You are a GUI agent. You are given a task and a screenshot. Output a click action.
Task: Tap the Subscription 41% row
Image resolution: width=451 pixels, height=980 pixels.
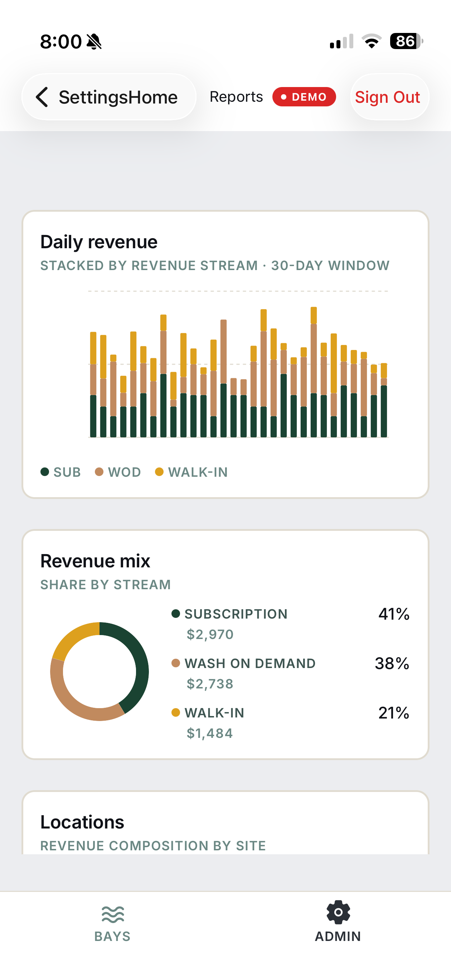click(291, 624)
